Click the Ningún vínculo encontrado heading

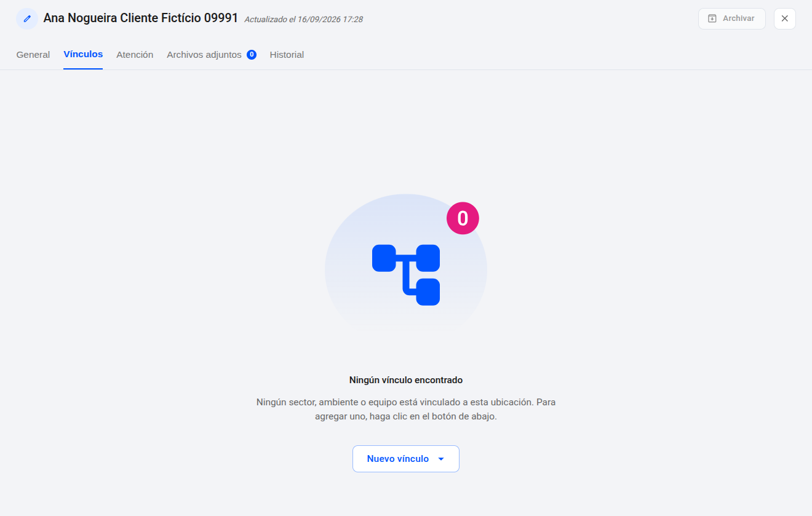click(x=406, y=380)
